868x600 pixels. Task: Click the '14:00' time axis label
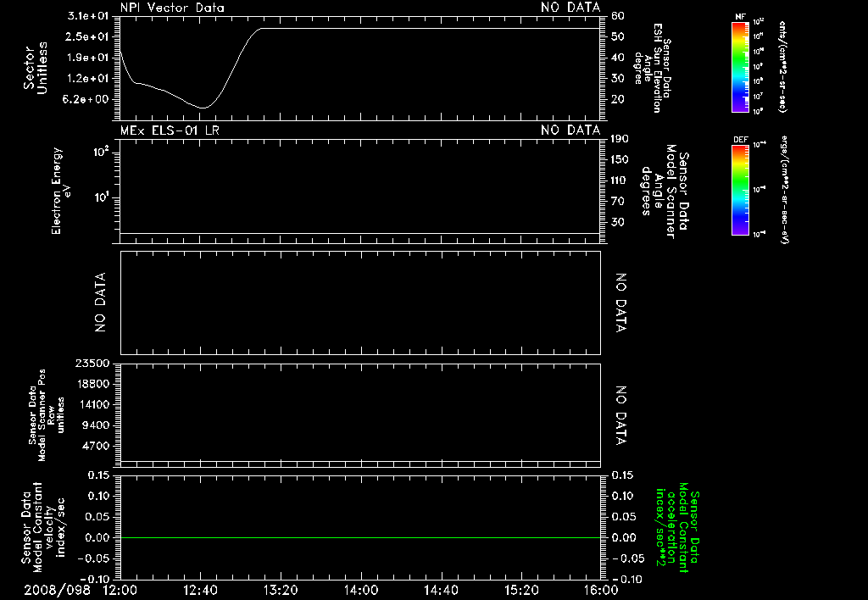(x=361, y=590)
